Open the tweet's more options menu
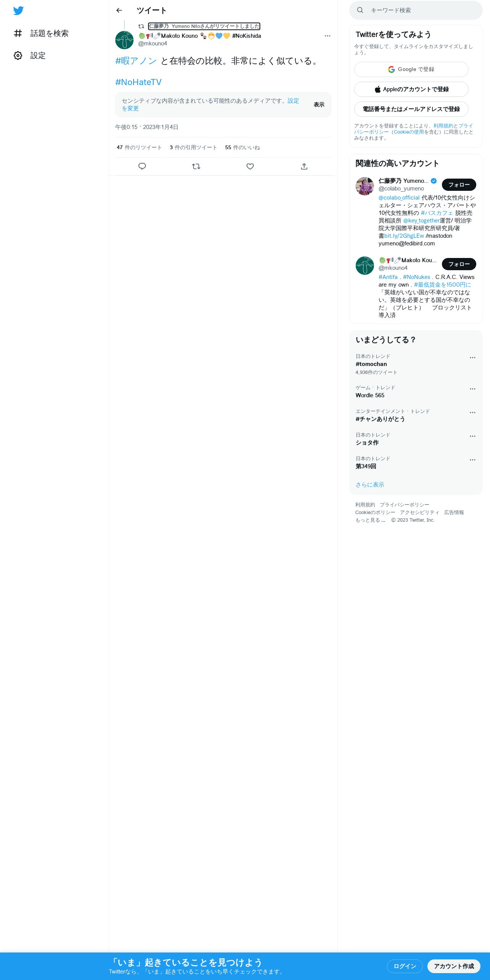 pos(327,36)
